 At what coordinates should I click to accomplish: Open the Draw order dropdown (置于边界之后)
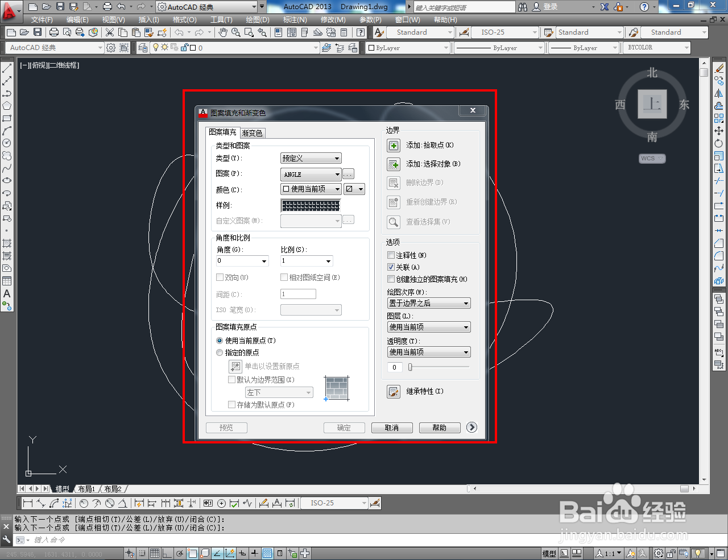pos(429,303)
